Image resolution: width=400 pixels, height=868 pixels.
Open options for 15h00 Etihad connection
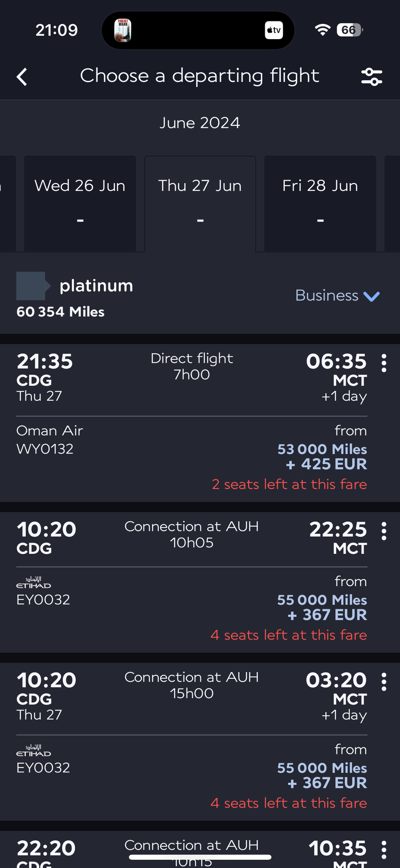click(384, 682)
